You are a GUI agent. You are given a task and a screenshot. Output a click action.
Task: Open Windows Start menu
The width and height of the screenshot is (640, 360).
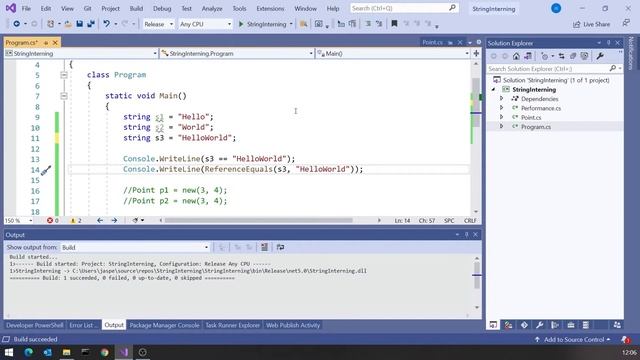coord(9,352)
